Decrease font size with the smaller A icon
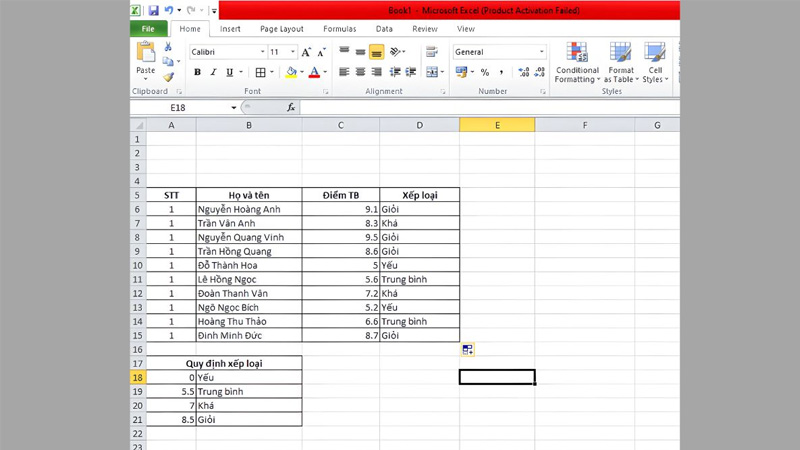800x450 pixels. (321, 52)
